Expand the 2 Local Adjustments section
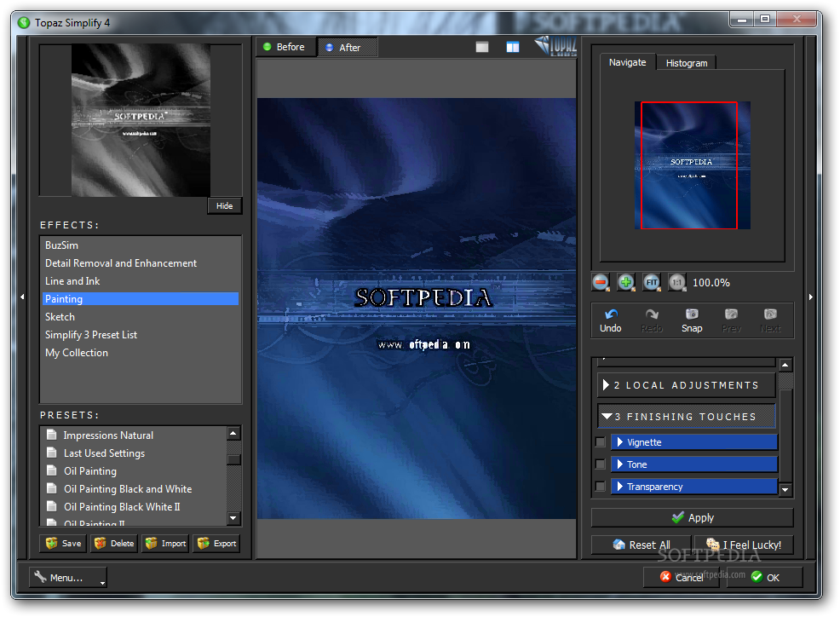Viewport: 840px width, 617px height. (687, 385)
